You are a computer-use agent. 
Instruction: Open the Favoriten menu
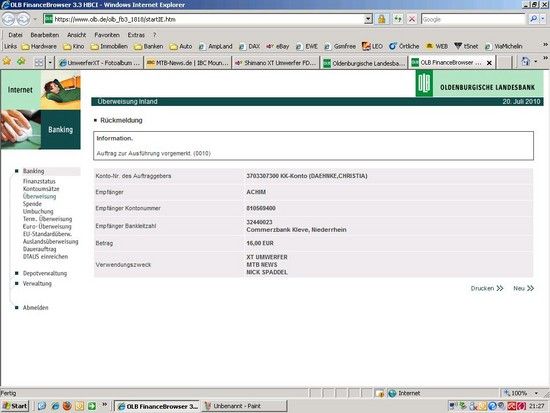[107, 35]
